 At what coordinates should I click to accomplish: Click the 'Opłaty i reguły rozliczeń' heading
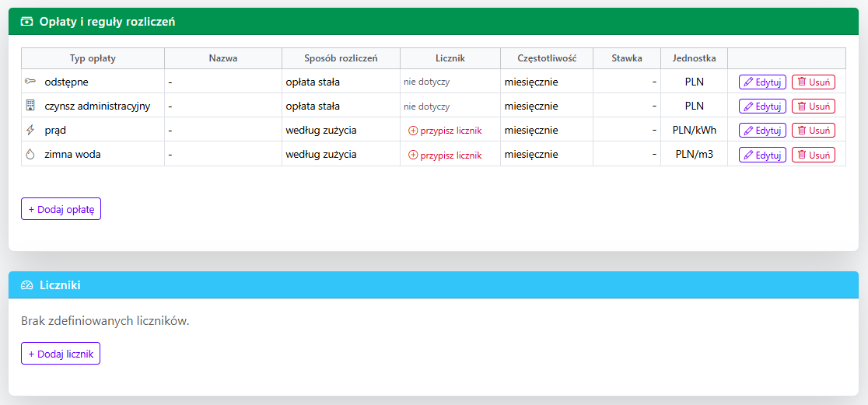pos(107,22)
